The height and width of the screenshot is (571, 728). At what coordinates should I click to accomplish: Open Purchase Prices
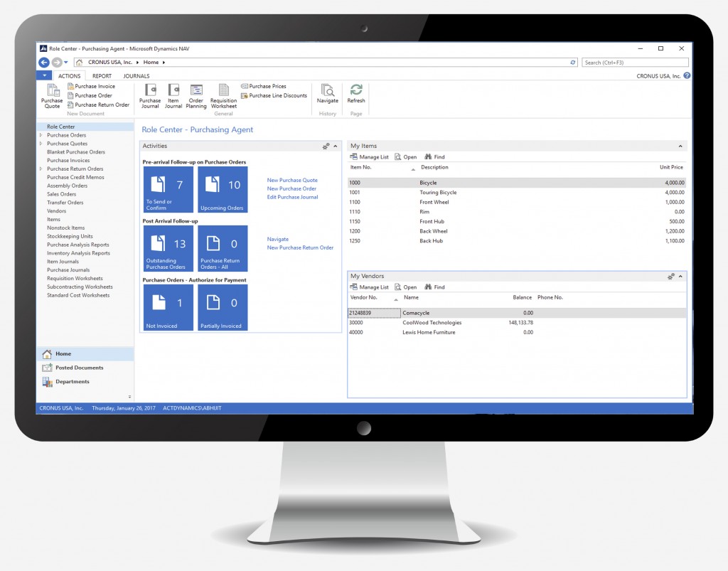(264, 86)
